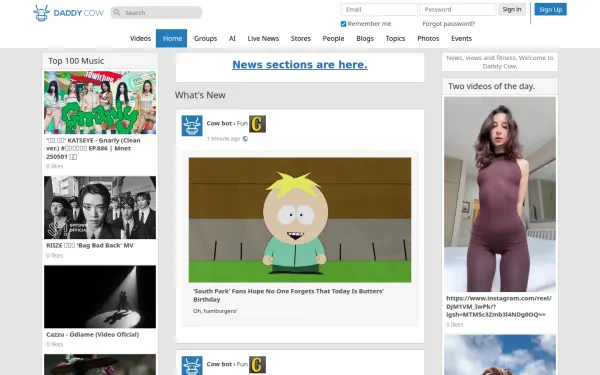
Task: Open the woman in maroon bodysuit video
Action: [x=500, y=194]
